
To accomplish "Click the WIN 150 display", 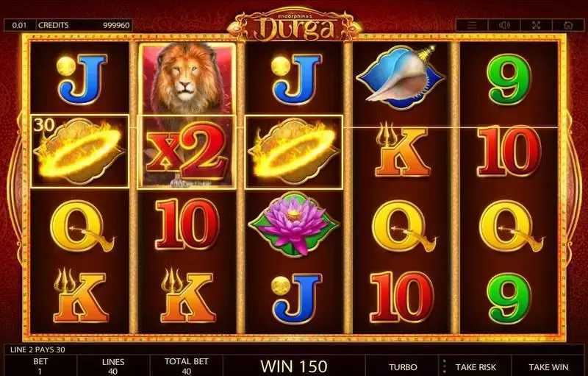I will 294,366.
